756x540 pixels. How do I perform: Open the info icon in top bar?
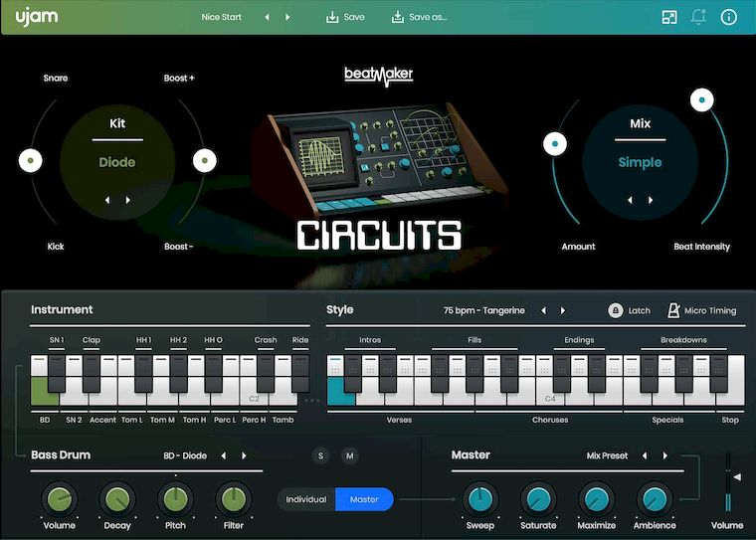coord(728,17)
